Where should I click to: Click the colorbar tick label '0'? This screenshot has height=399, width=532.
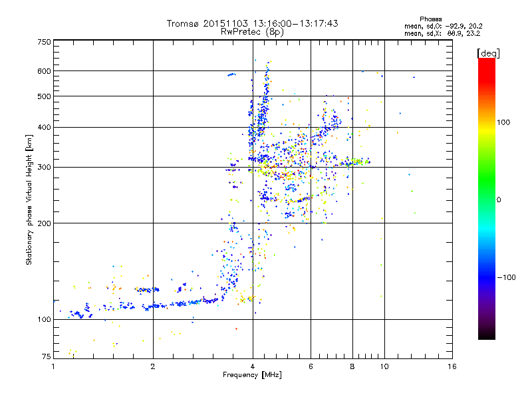(499, 200)
